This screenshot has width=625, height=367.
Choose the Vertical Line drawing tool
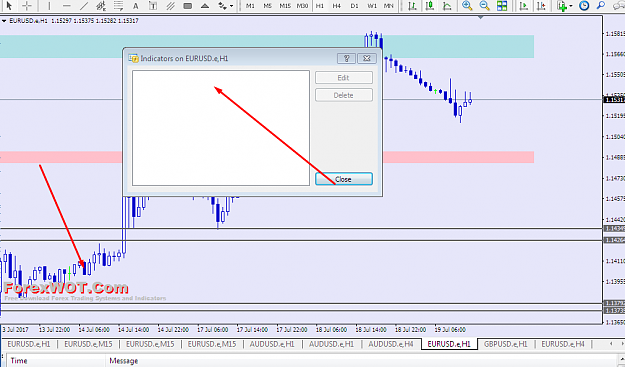coord(49,6)
